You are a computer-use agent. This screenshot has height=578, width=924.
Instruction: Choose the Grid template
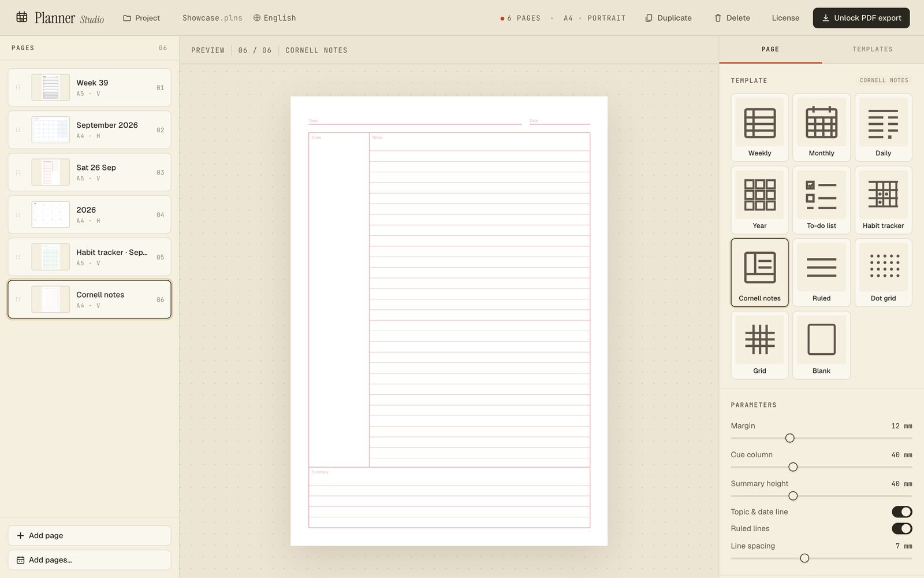click(x=759, y=345)
